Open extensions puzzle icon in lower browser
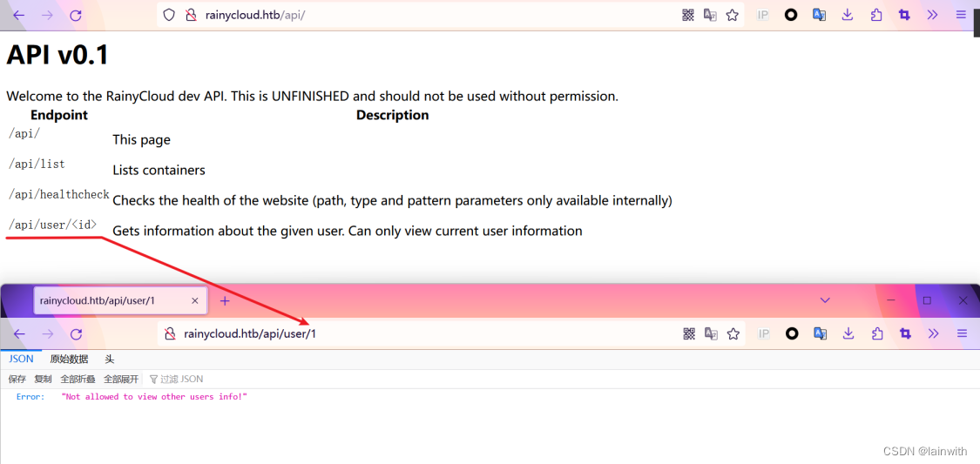The width and height of the screenshot is (980, 464). point(877,334)
